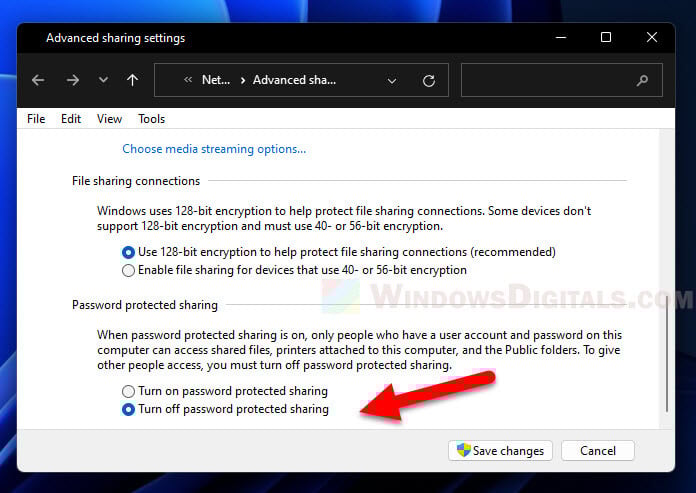Minimize the Advanced sharing settings window
696x493 pixels.
pos(561,38)
